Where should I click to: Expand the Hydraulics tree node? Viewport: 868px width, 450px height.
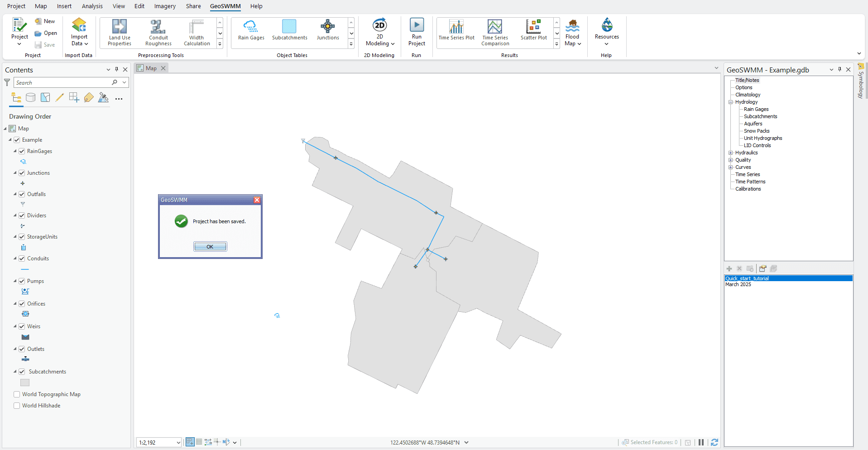pos(731,153)
